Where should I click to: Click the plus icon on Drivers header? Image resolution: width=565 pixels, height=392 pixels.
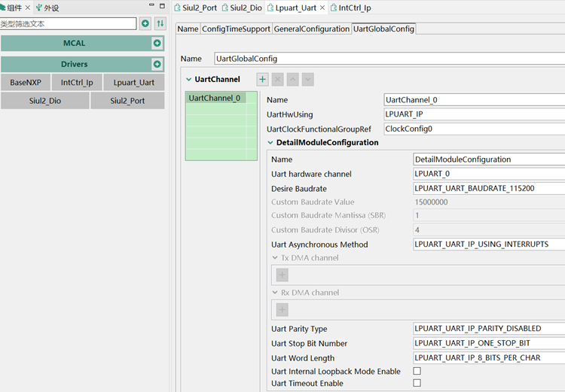point(157,64)
